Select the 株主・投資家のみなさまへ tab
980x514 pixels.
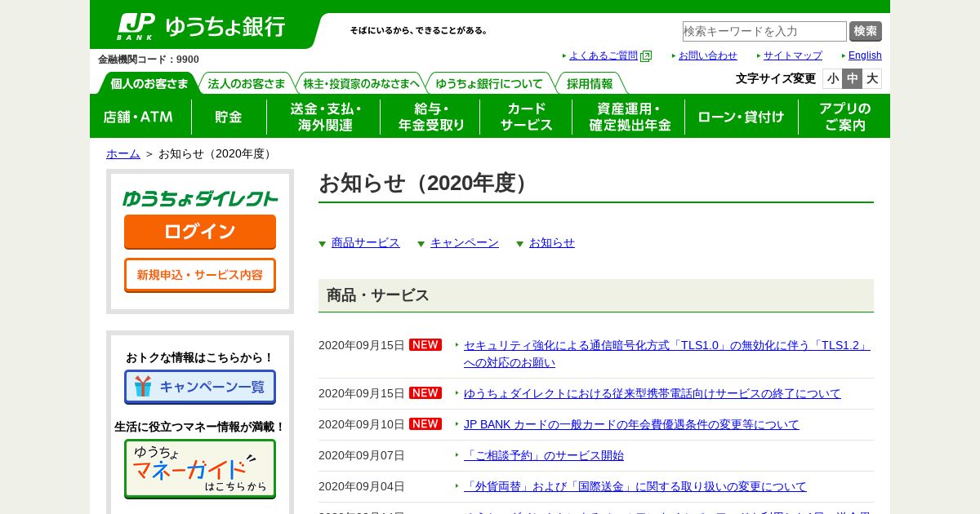pyautogui.click(x=361, y=83)
